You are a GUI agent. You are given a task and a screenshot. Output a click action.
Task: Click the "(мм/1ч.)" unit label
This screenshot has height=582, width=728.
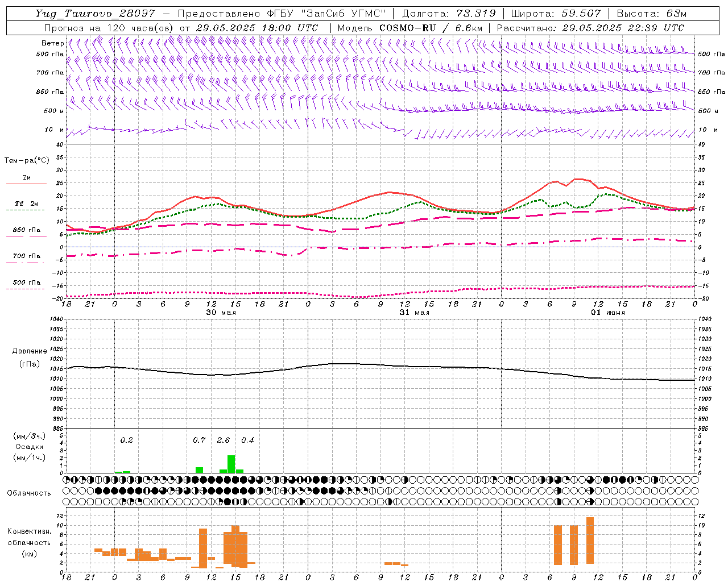(x=29, y=458)
